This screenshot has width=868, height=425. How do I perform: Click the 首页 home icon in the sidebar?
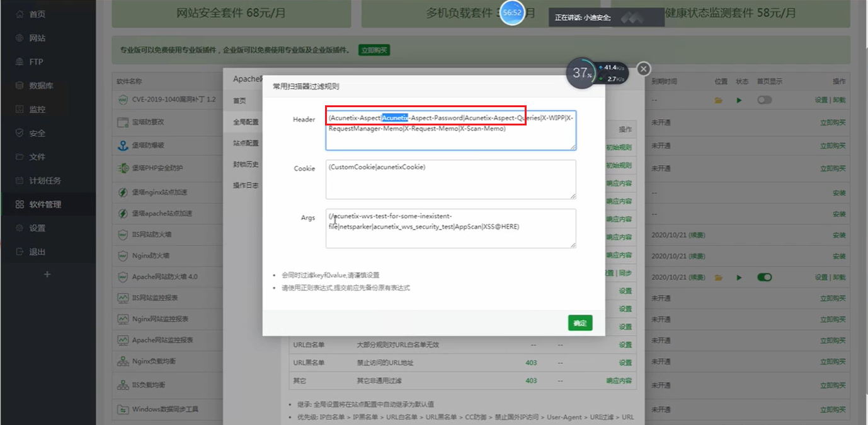(x=20, y=14)
